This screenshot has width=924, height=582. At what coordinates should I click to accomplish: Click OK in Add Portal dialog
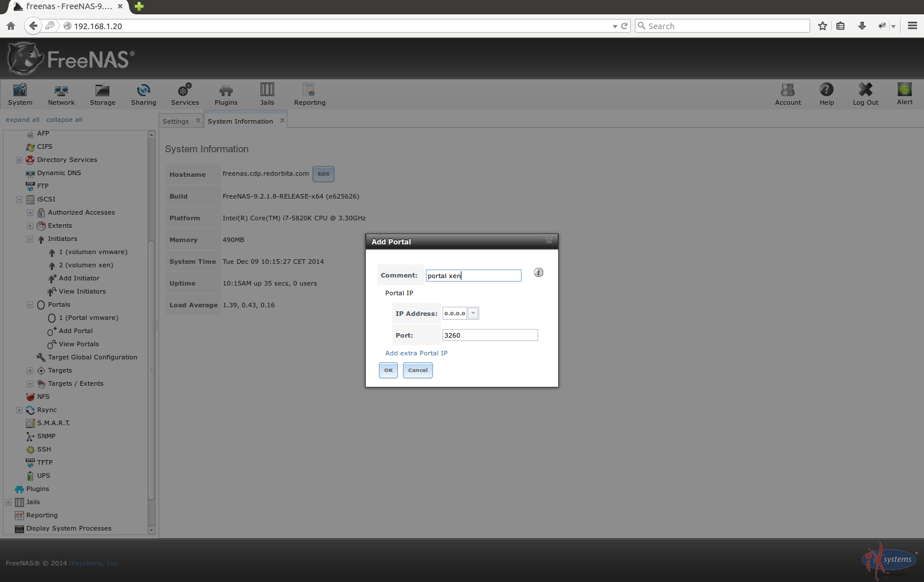388,370
